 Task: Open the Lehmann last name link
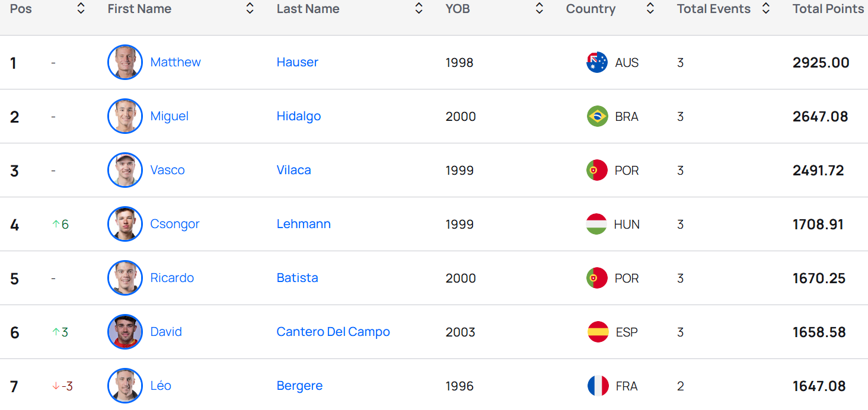(304, 224)
